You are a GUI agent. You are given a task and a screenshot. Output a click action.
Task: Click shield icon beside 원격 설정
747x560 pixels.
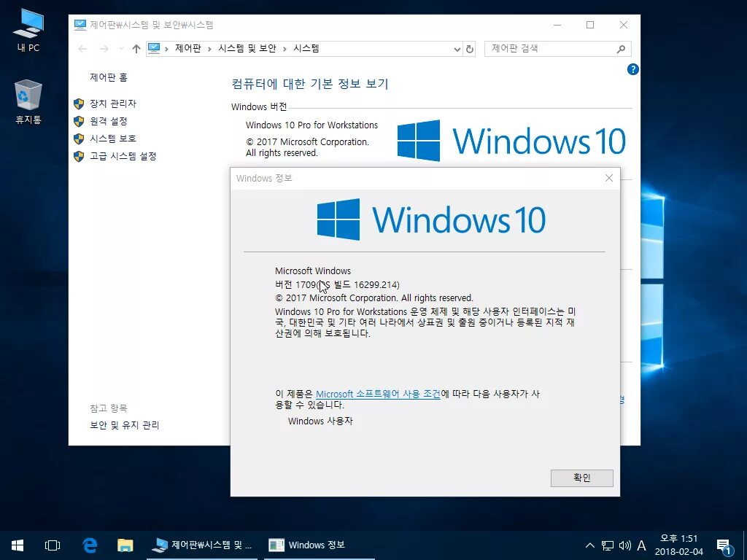[79, 122]
